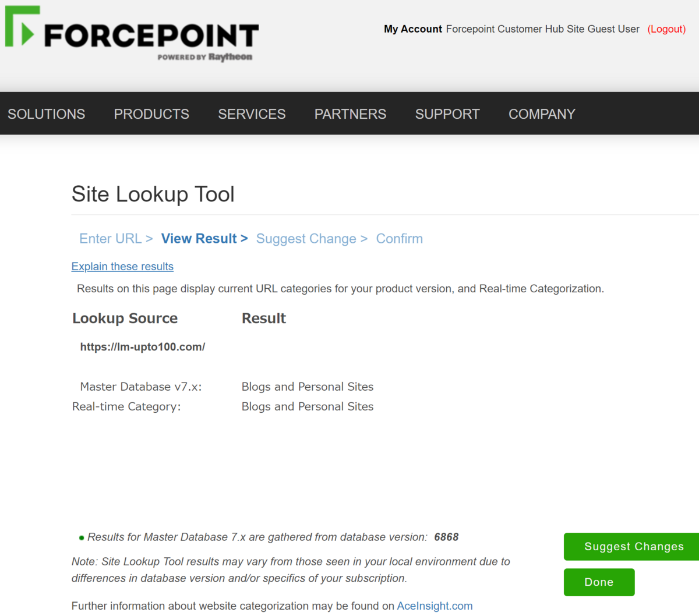Open Explain these results link
Image resolution: width=699 pixels, height=616 pixels.
pos(122,267)
